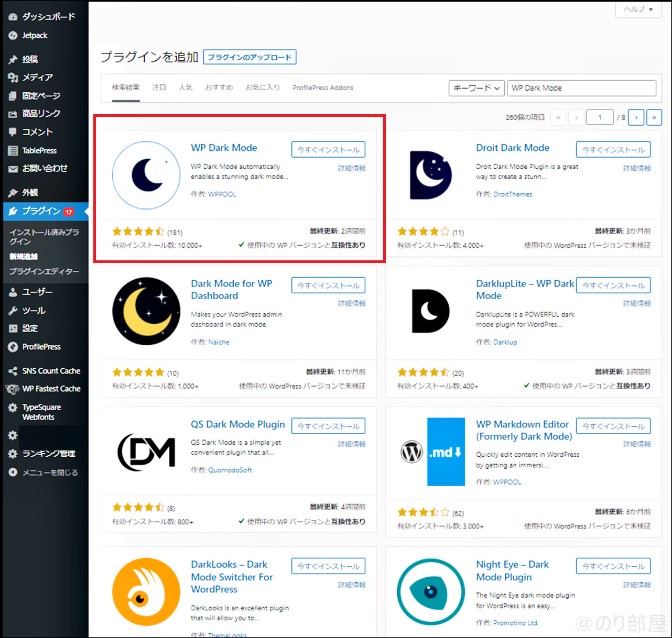Viewport: 672px width, 638px height.
Task: Click the Jetpack sidebar icon
Action: (x=13, y=36)
